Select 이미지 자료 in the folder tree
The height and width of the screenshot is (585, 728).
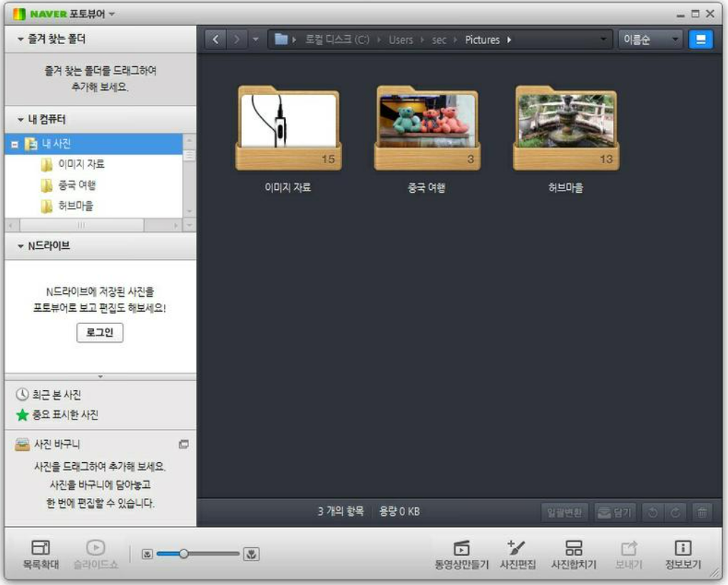pyautogui.click(x=81, y=164)
